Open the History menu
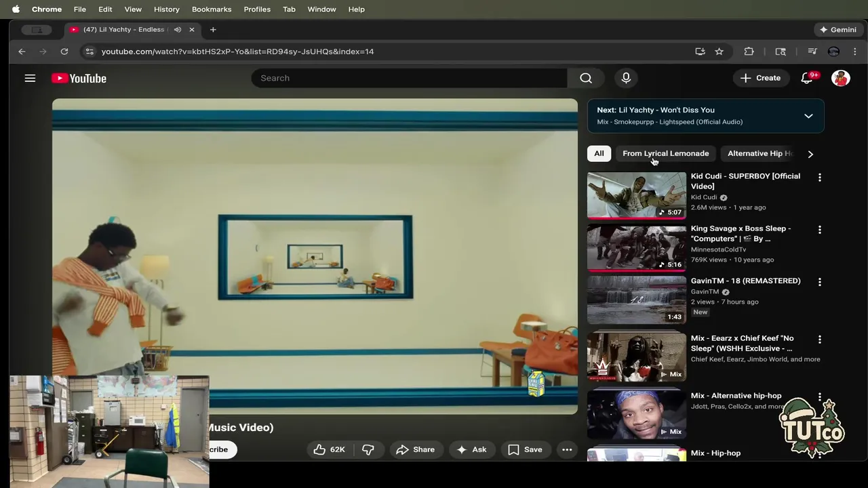 point(166,9)
